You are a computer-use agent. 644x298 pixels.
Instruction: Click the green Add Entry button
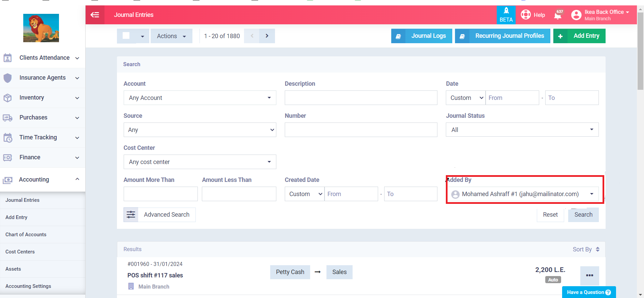coord(579,36)
